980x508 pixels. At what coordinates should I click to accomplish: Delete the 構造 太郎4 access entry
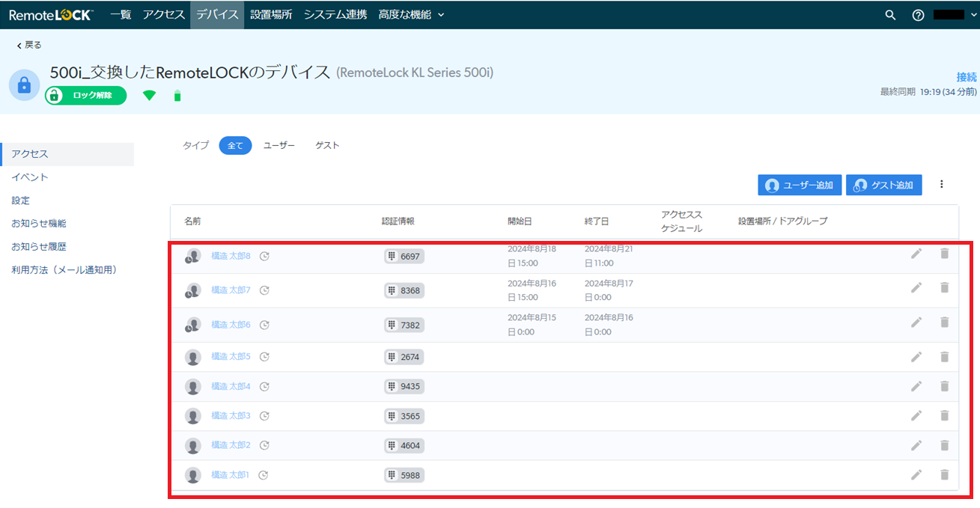pyautogui.click(x=944, y=386)
